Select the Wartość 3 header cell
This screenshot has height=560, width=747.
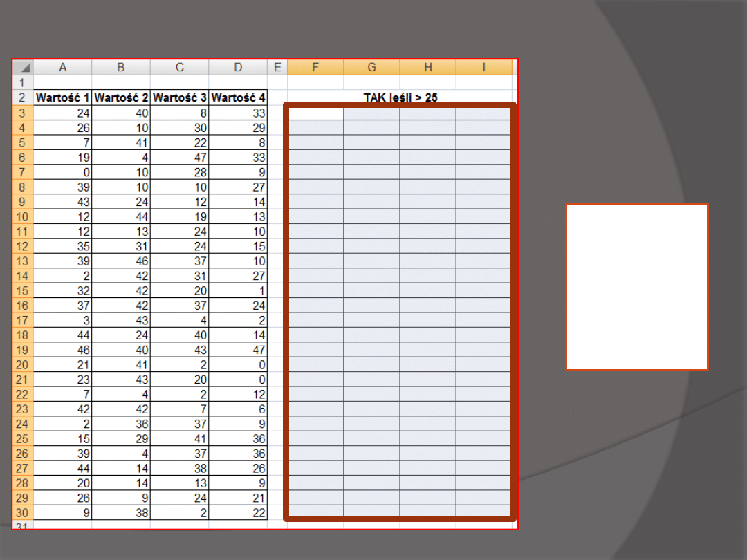[x=180, y=97]
